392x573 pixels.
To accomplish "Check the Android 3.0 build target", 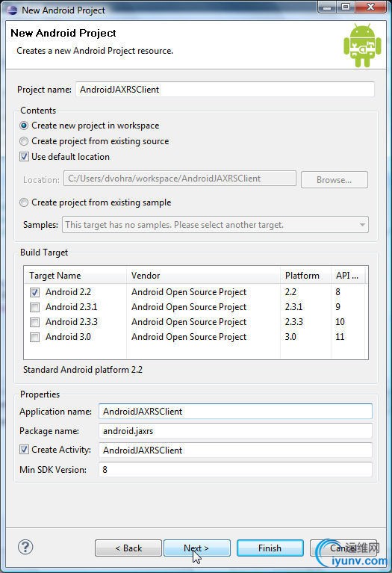I will [x=34, y=337].
